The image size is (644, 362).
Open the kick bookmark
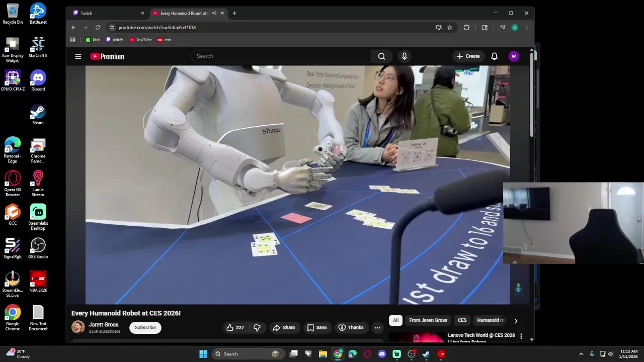[x=93, y=40]
